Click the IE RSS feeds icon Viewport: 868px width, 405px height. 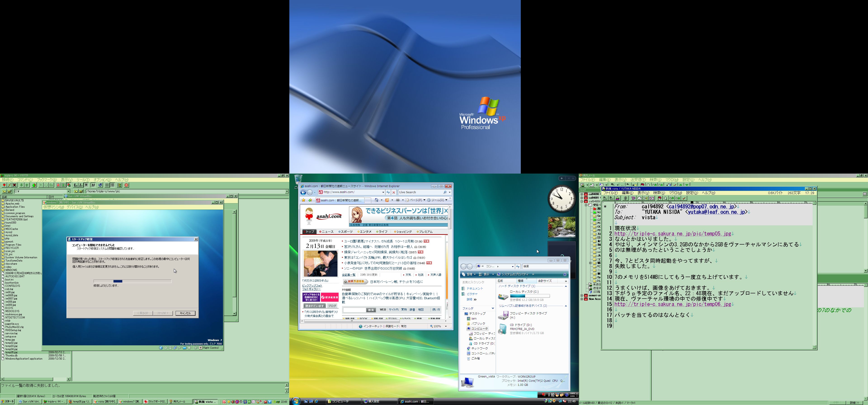pos(387,200)
